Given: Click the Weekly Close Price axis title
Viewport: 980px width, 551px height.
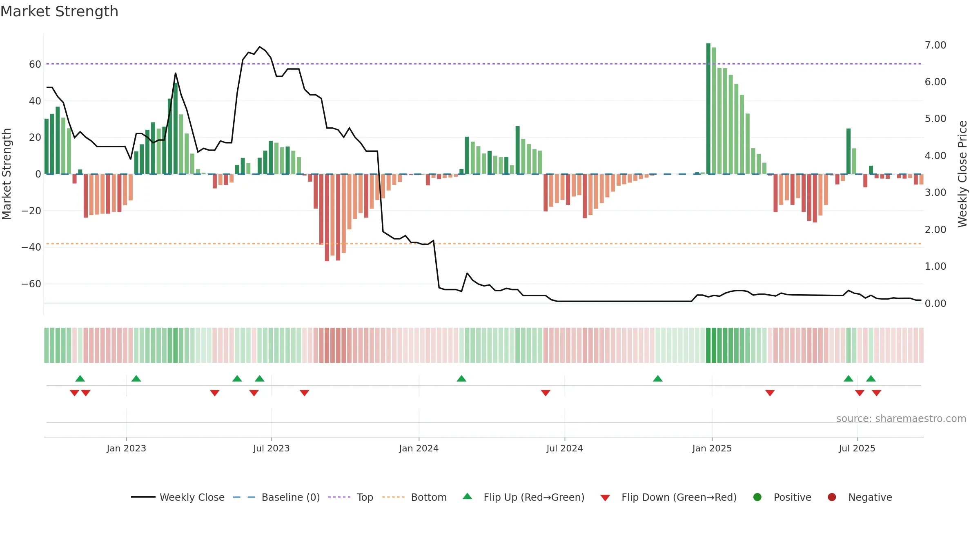Looking at the screenshot, I should click(x=962, y=174).
